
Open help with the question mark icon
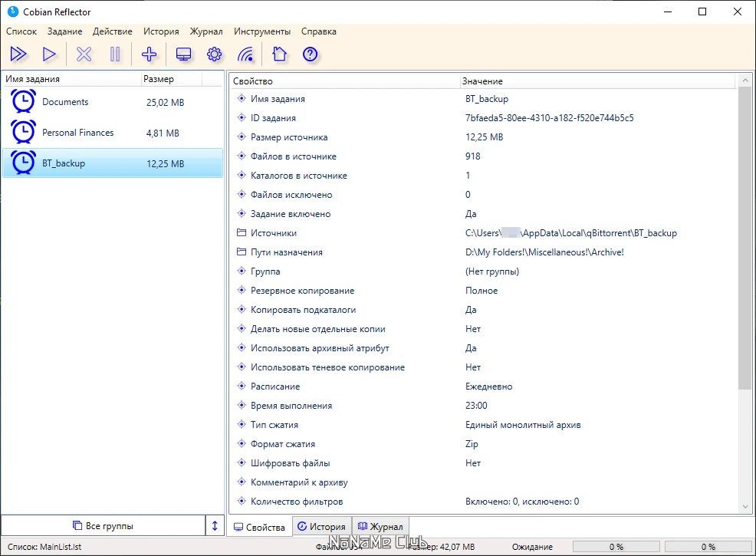[x=311, y=54]
